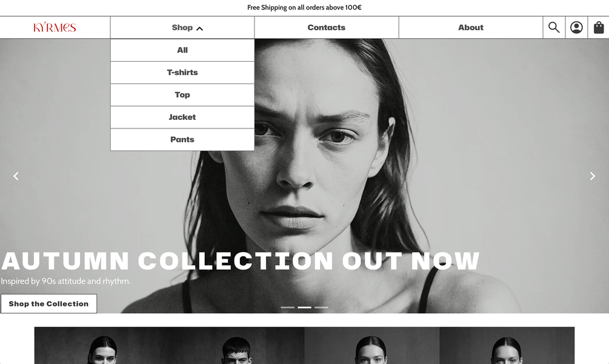Go to previous hero slide arrow
The image size is (609, 364).
pyautogui.click(x=16, y=176)
